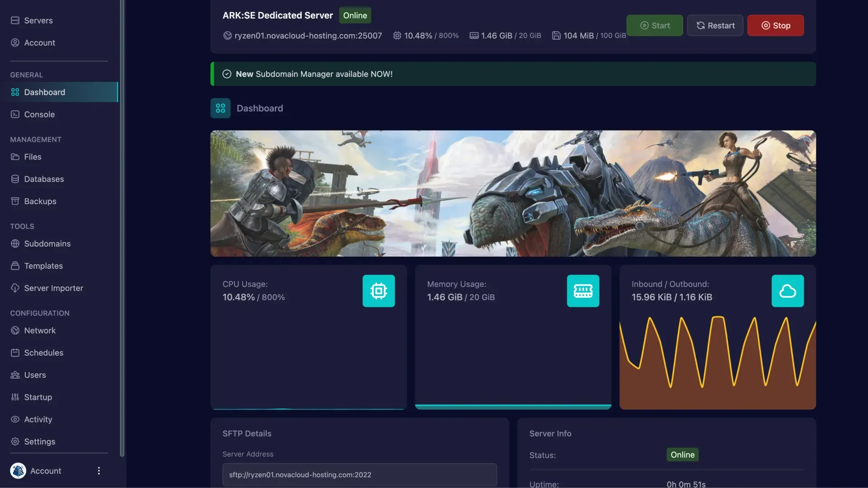Click the Online status badge in Server Info

pos(682,455)
